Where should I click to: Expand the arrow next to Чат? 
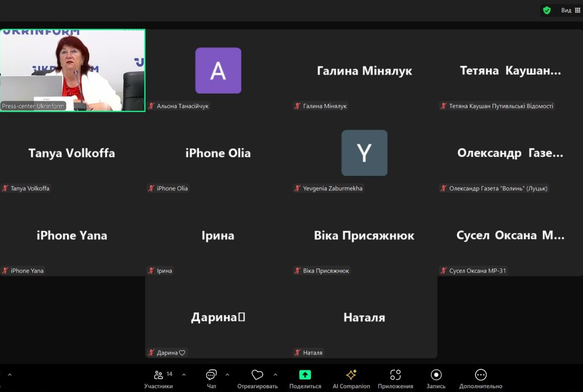227,374
